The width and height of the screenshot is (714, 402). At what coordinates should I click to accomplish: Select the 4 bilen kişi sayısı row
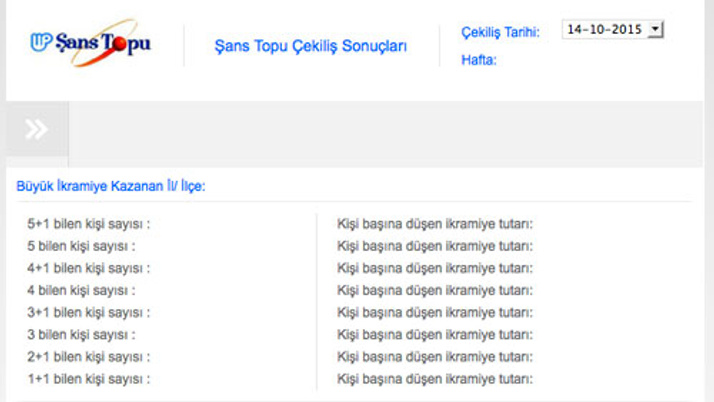click(x=81, y=290)
